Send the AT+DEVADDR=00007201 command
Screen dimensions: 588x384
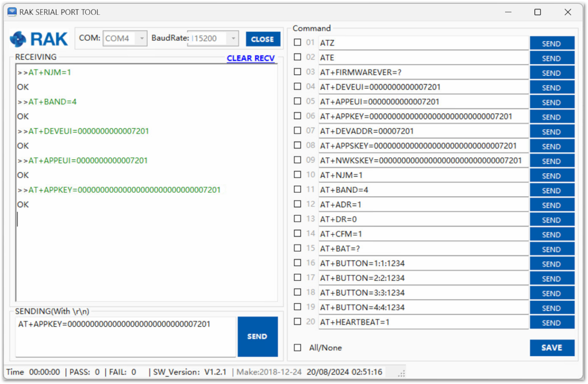click(x=552, y=132)
